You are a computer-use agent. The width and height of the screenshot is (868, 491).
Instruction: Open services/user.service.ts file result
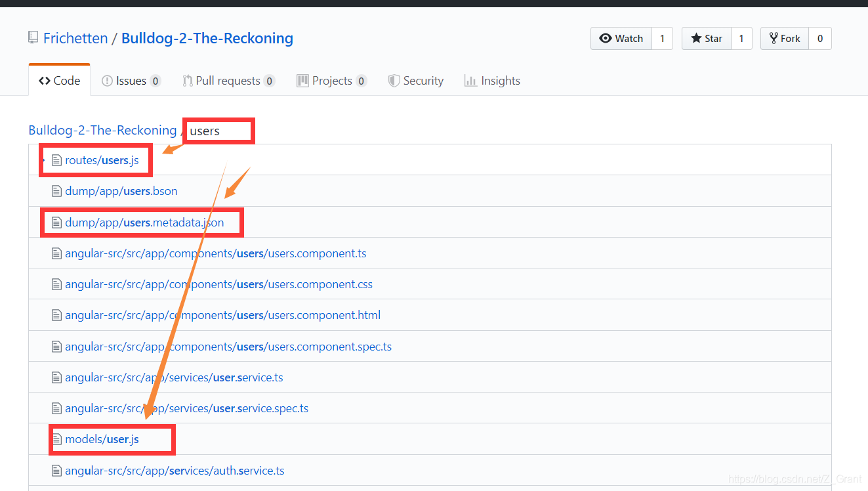[174, 377]
